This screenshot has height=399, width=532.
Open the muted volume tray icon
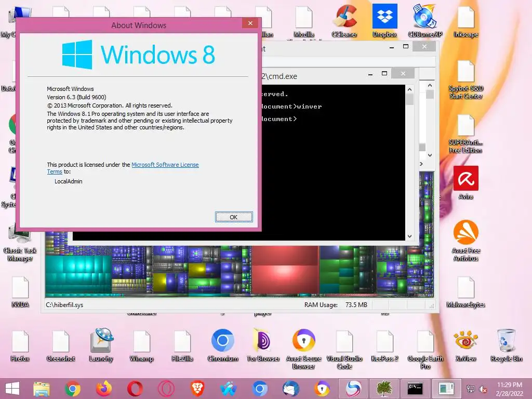click(x=483, y=389)
